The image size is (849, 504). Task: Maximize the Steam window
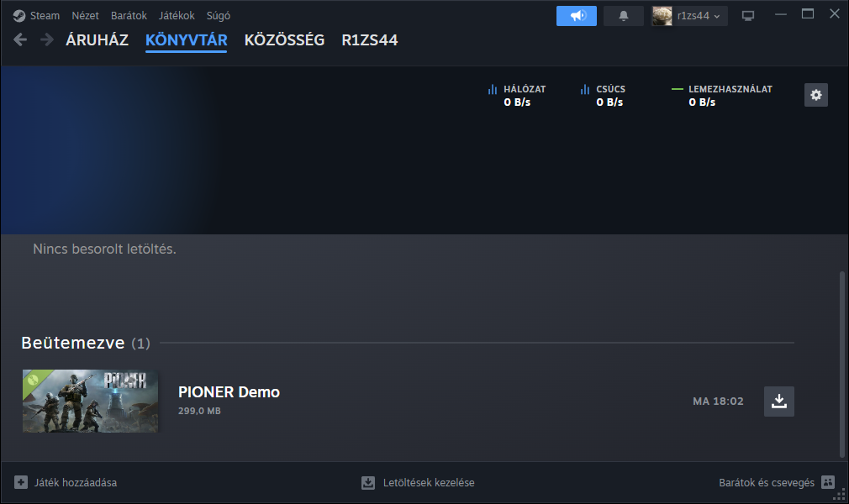pos(807,14)
